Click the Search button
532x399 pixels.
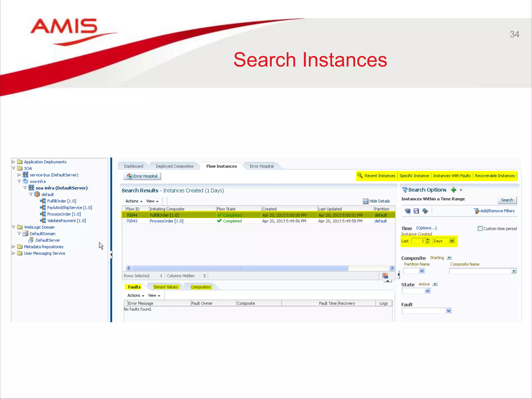(x=507, y=200)
